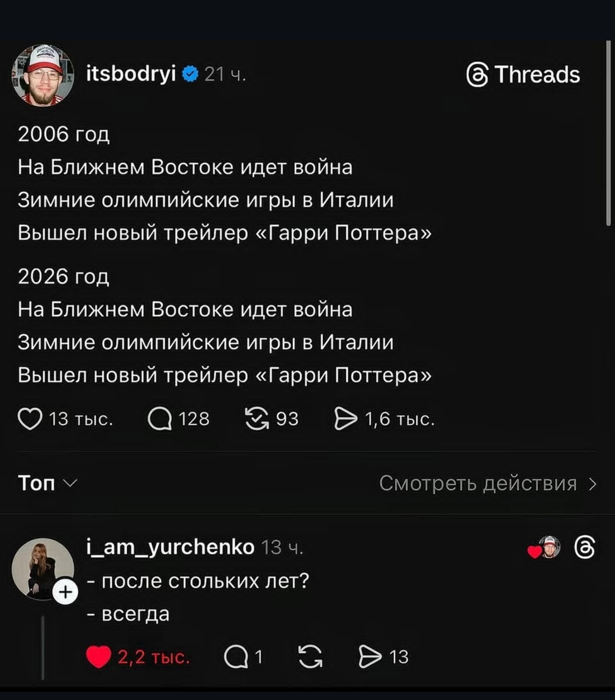Open Смотреть действия activity link
Screen dimensions: 615x700
coord(477,483)
